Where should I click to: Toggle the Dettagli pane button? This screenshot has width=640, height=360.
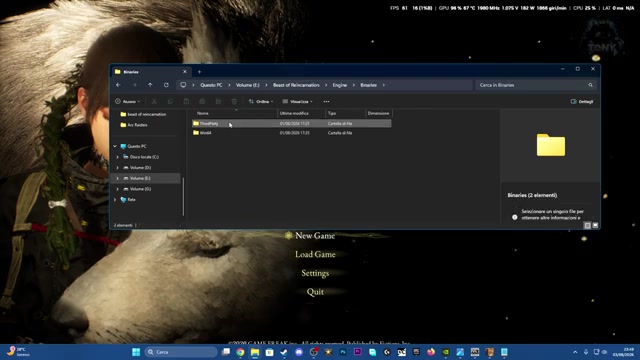[582, 101]
